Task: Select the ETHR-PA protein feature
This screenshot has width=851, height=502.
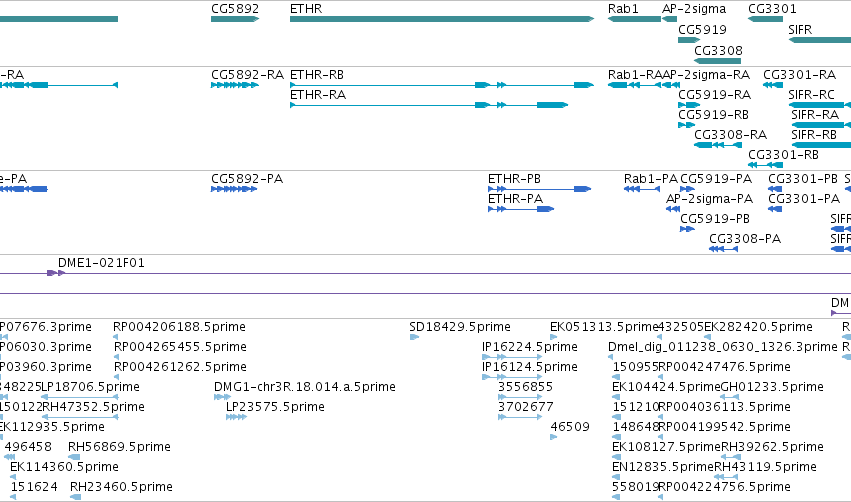Action: 521,209
